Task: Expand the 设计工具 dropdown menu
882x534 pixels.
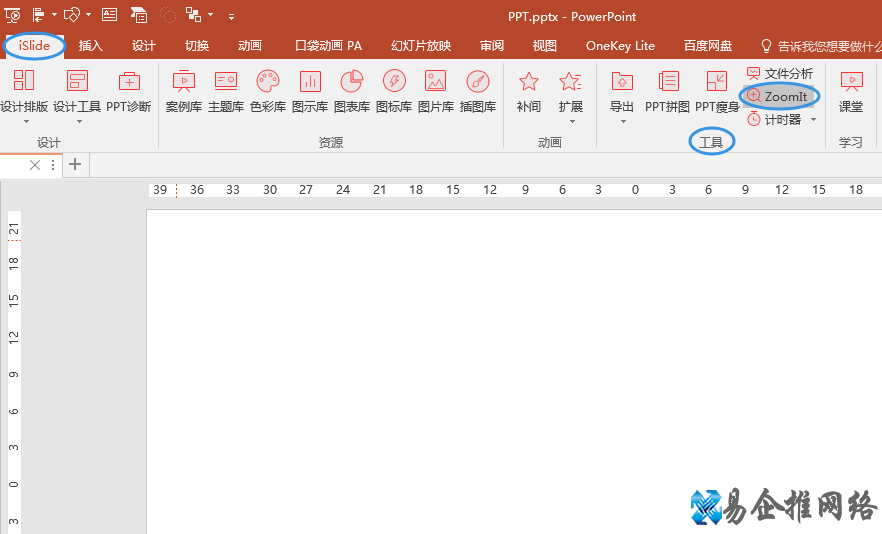Action: point(77,122)
